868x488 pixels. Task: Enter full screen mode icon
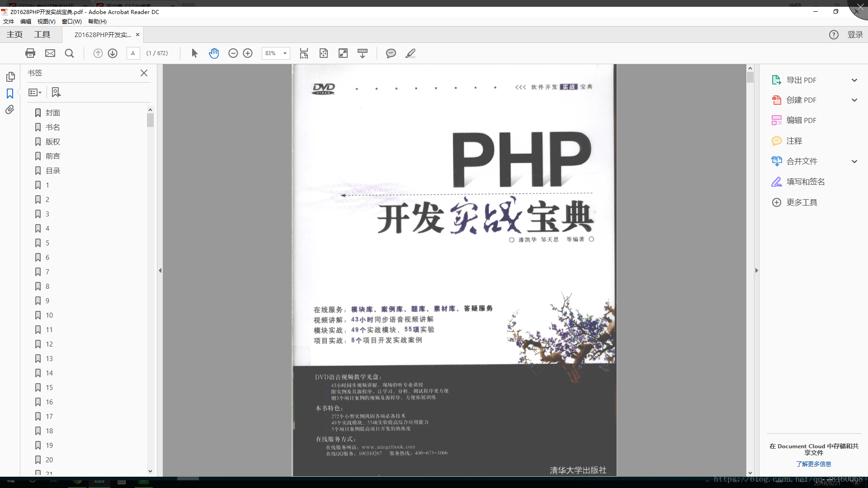point(343,53)
